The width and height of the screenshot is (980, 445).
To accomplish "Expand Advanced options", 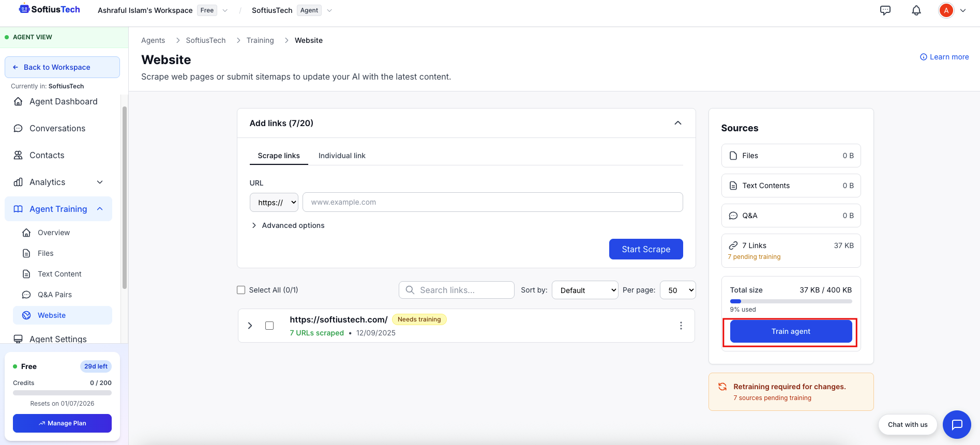I will pos(288,225).
